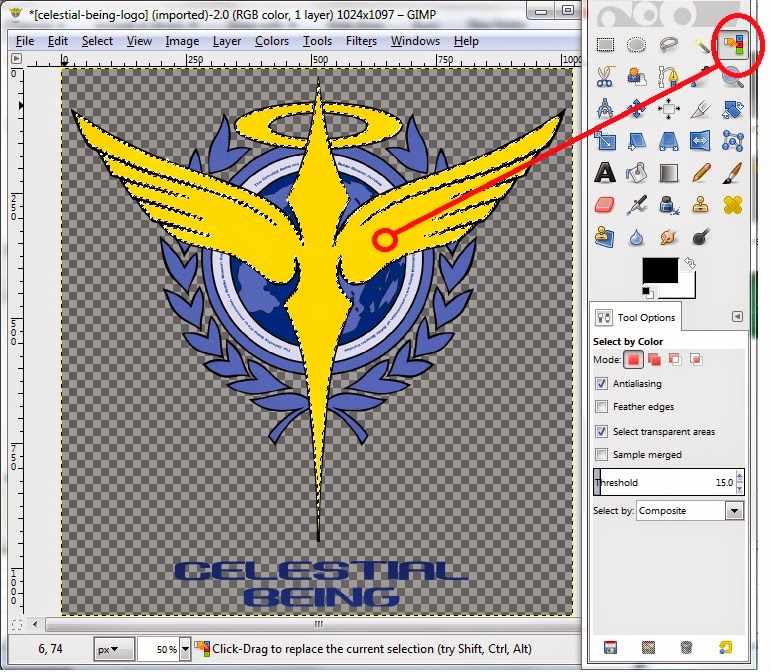Image resolution: width=771 pixels, height=672 pixels.
Task: Select the Blend gradient tool
Action: (x=668, y=173)
